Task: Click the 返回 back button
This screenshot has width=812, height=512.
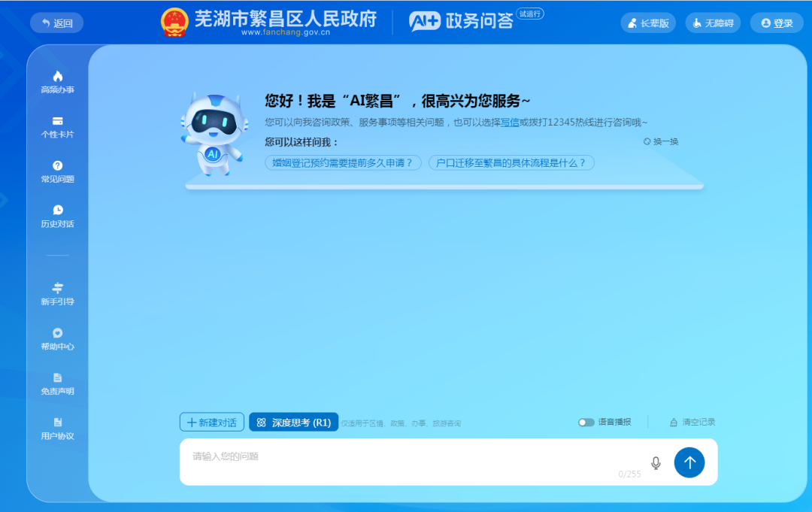Action: point(56,23)
